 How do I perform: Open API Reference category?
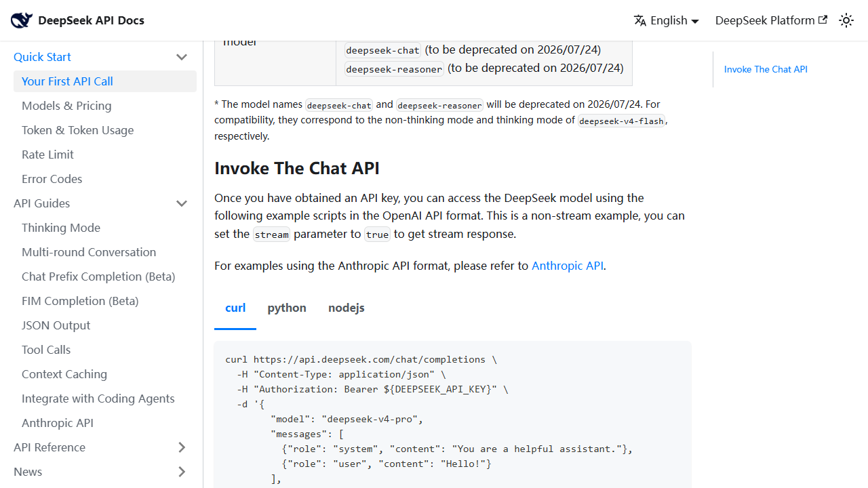50,447
